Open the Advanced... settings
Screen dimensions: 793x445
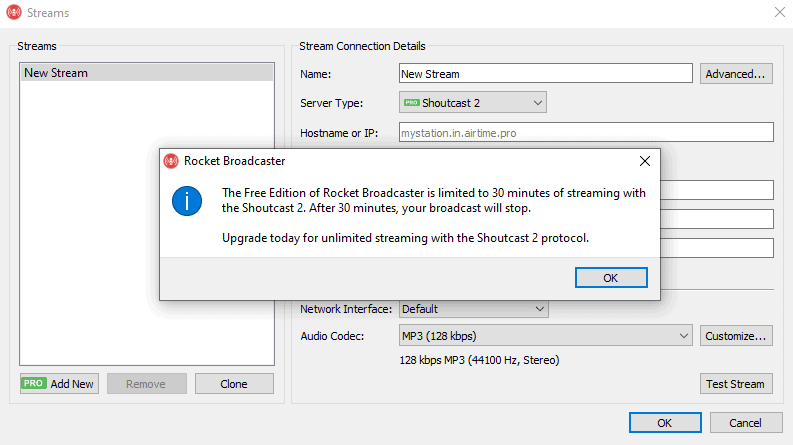pyautogui.click(x=736, y=74)
